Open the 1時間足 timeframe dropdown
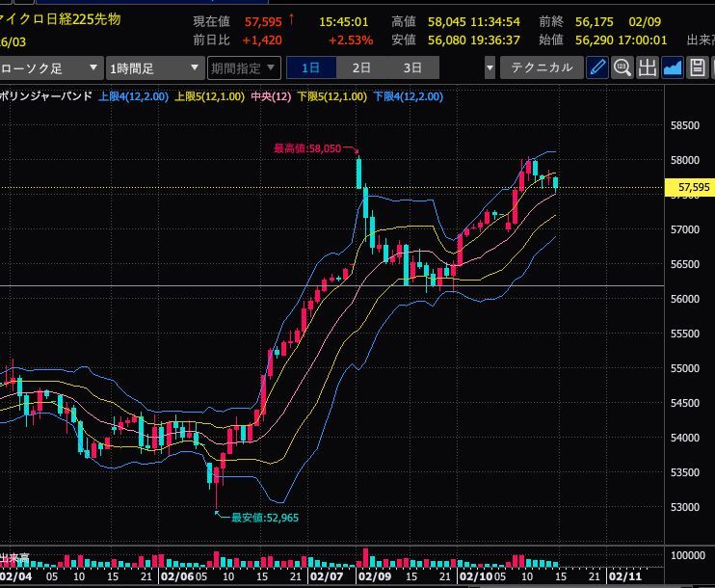This screenshot has height=588, width=715. (x=154, y=68)
